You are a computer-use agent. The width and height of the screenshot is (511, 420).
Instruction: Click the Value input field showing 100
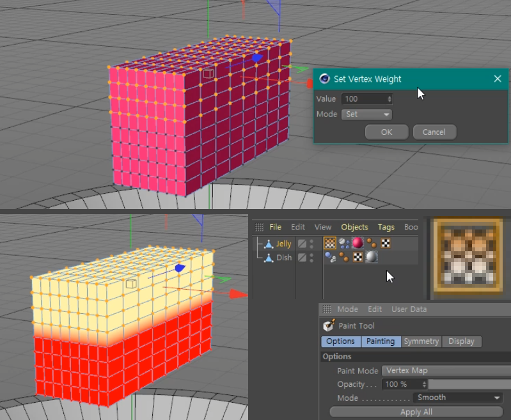(x=366, y=99)
